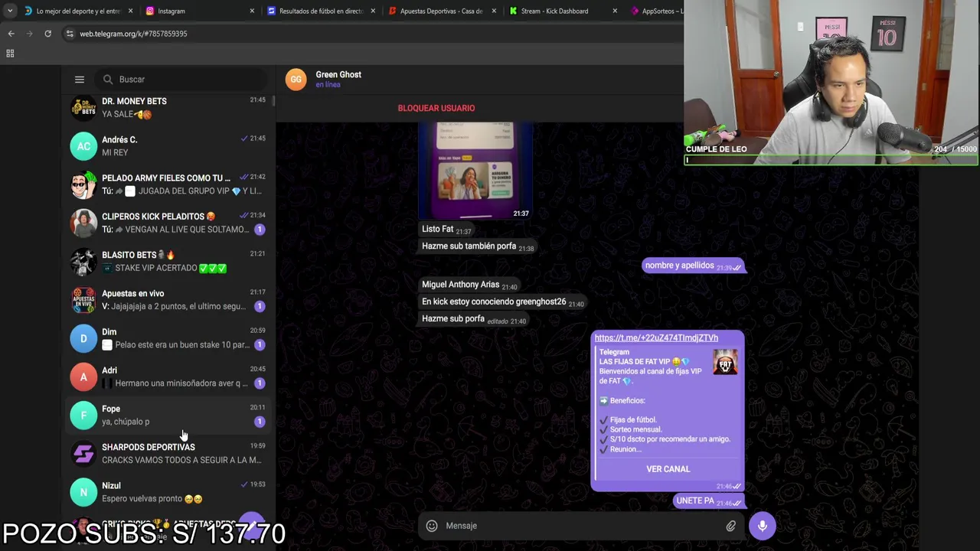Open Dim chat avatar

[x=83, y=338]
